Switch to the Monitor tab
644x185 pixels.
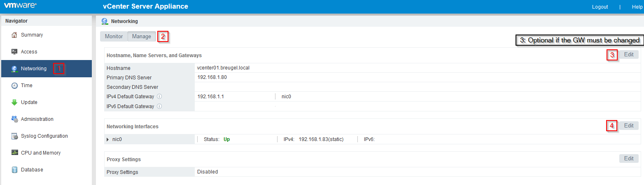pos(114,37)
